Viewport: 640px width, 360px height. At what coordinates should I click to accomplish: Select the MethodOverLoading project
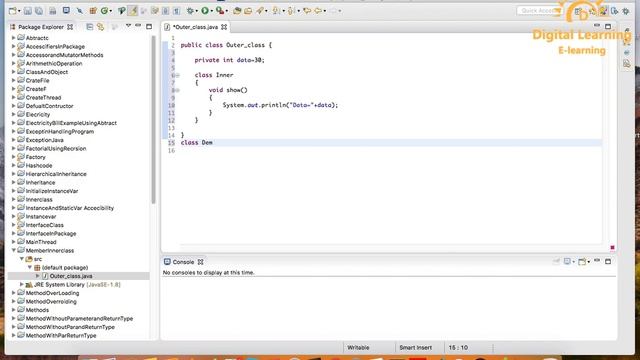click(x=52, y=293)
